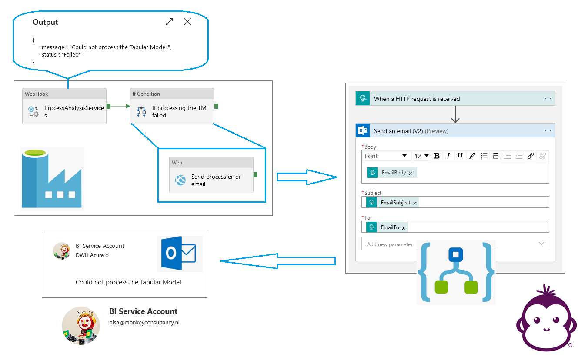Click the BI Service Account sender name in email
The width and height of the screenshot is (588, 364).
click(100, 246)
